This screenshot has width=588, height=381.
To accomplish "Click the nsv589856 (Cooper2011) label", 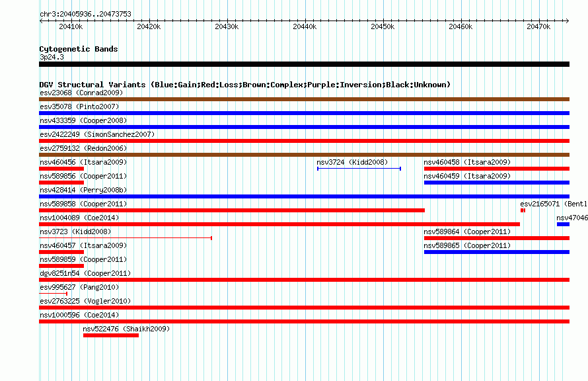I will pyautogui.click(x=83, y=176).
